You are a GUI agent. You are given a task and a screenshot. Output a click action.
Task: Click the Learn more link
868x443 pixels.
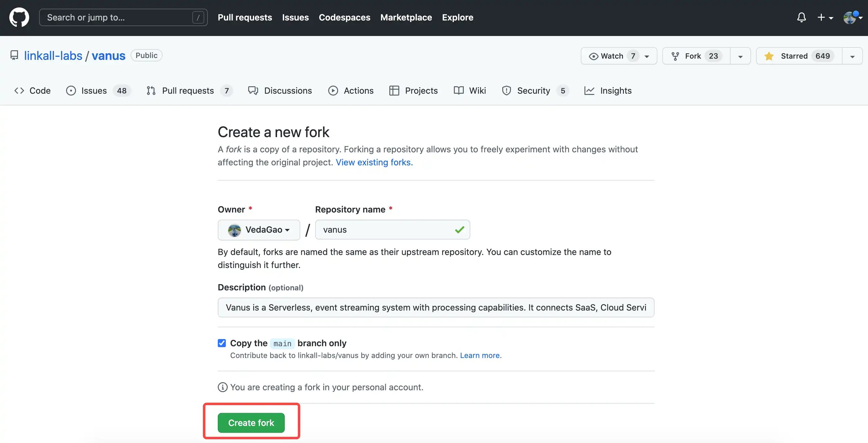pyautogui.click(x=481, y=356)
